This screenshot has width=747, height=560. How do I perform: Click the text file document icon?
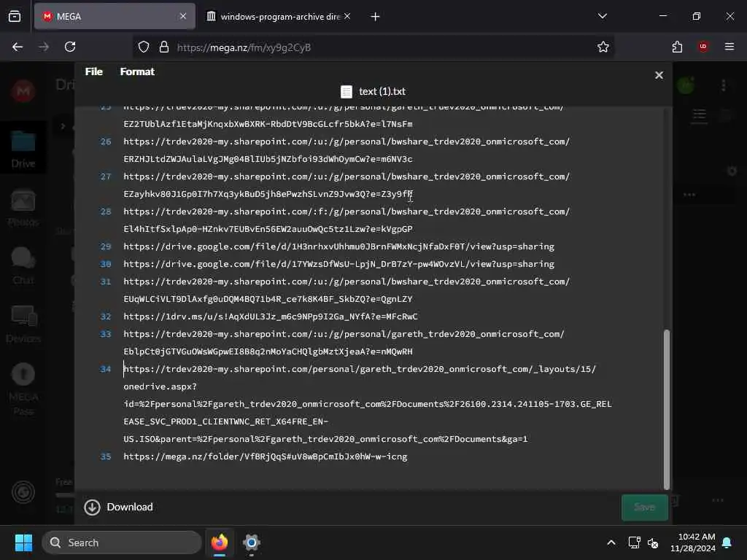(347, 91)
